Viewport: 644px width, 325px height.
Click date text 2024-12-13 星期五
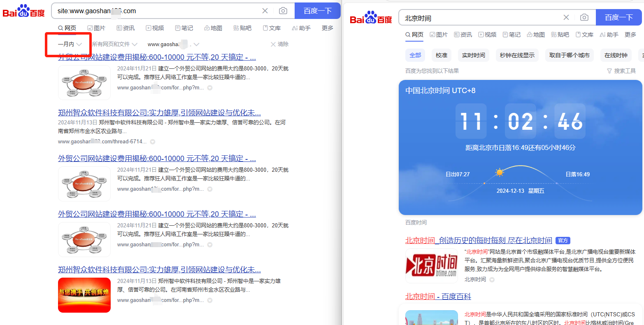520,191
